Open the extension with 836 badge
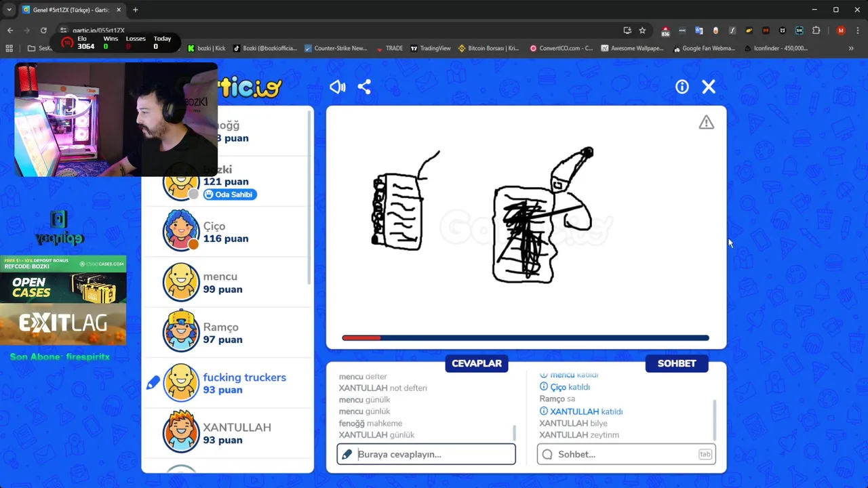Screen dimensions: 868x488 click(665, 31)
